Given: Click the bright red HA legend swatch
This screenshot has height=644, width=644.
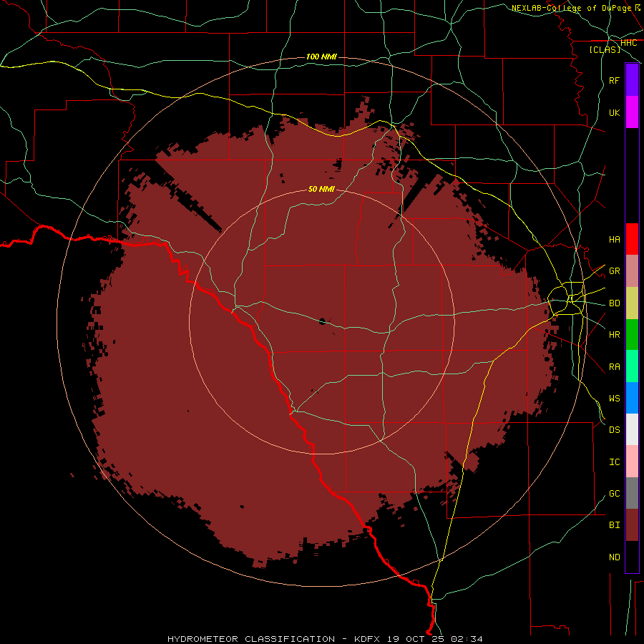Looking at the screenshot, I should pyautogui.click(x=632, y=239).
